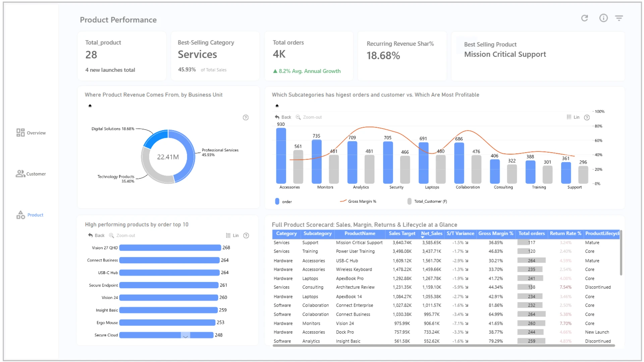Click the scorecard table's vertical scrollbar
The image size is (644, 362).
(621, 253)
